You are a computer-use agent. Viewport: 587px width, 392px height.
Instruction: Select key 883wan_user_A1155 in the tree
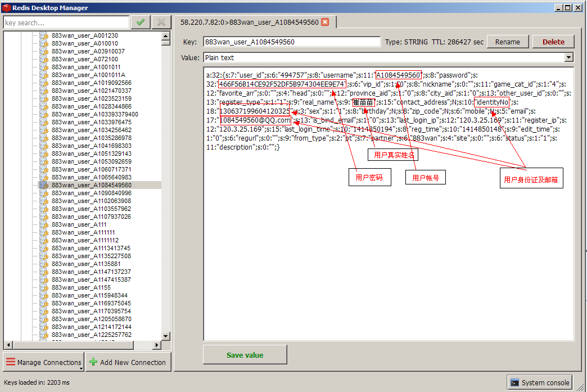point(81,287)
